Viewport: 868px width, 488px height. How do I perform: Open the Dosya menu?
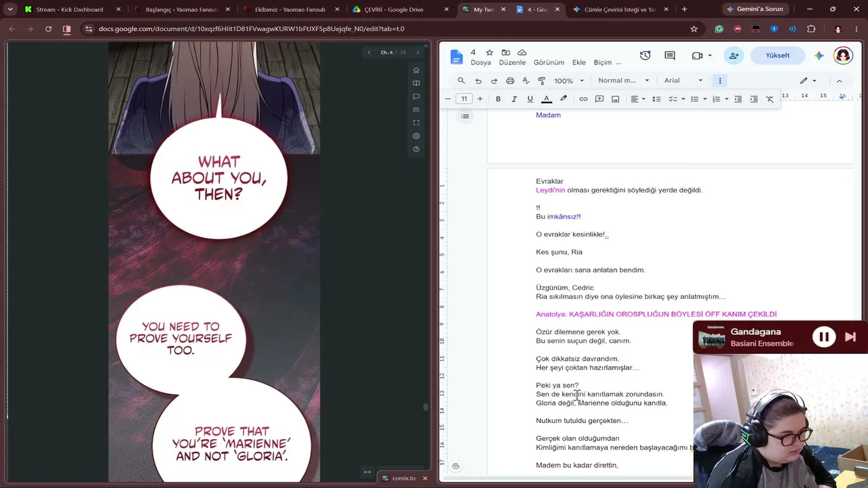coord(481,62)
